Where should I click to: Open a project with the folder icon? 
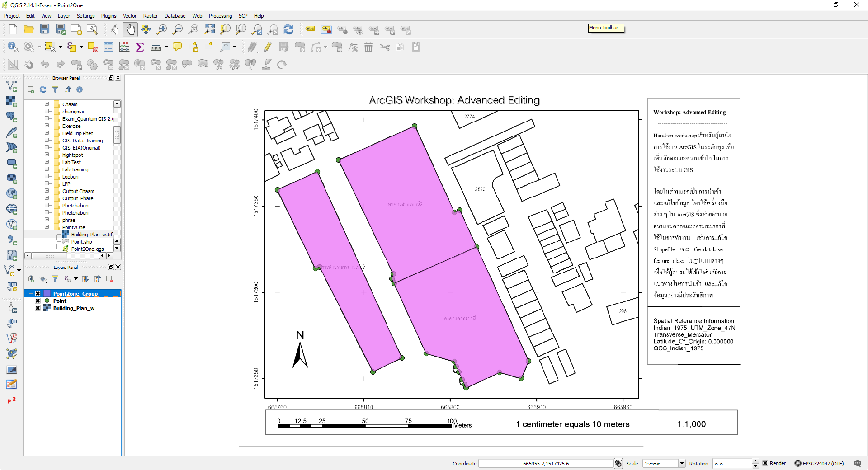29,30
